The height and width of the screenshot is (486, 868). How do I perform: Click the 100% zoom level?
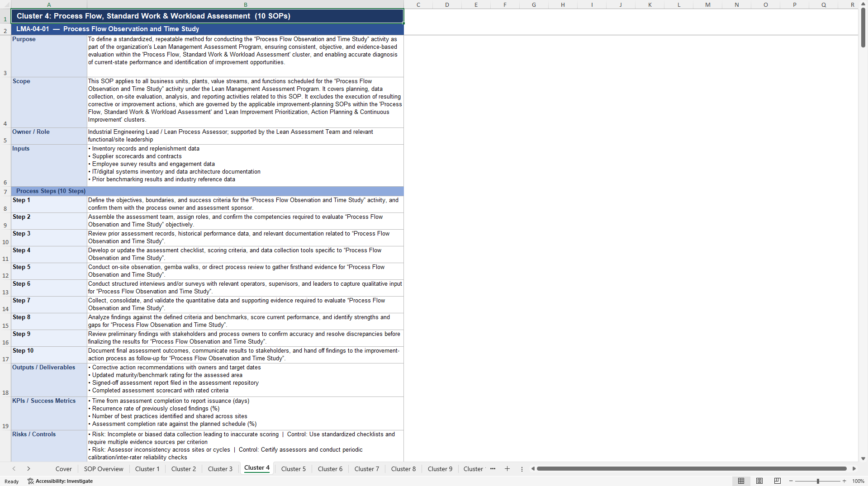tap(858, 481)
